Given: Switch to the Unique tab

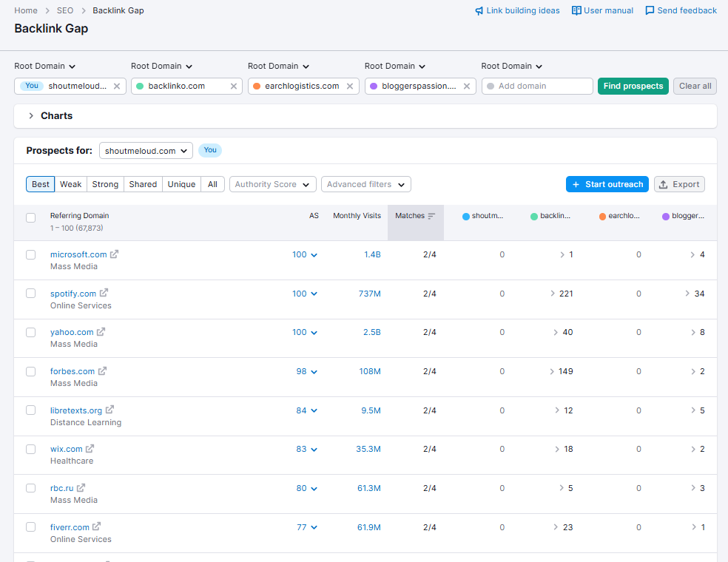Looking at the screenshot, I should pyautogui.click(x=181, y=183).
